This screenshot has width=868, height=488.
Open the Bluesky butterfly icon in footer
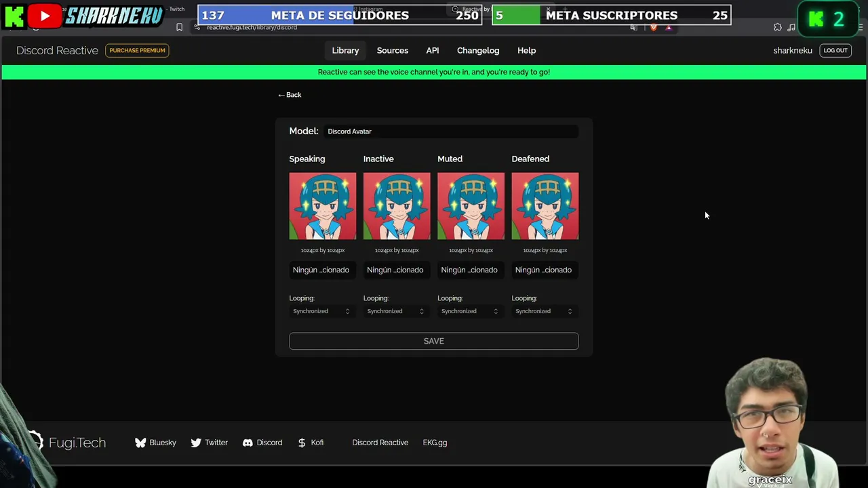pos(140,443)
